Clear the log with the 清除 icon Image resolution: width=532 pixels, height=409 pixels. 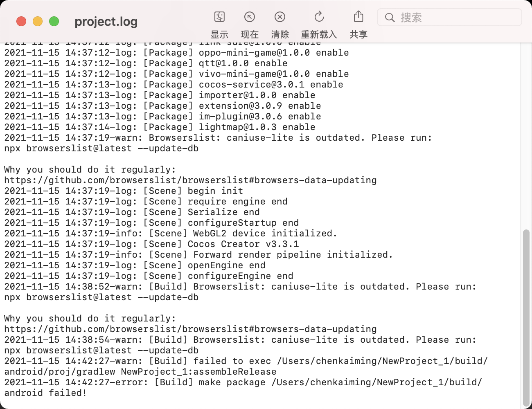click(280, 17)
